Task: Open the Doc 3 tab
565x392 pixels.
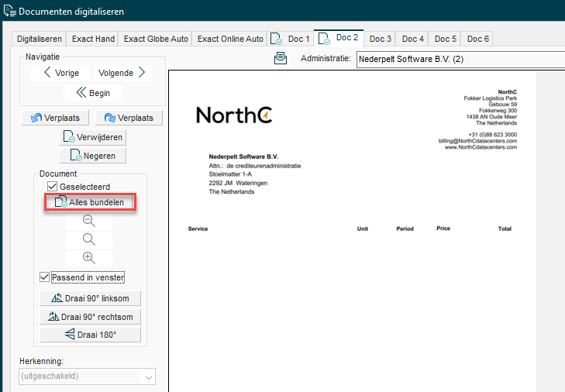Action: pyautogui.click(x=380, y=39)
